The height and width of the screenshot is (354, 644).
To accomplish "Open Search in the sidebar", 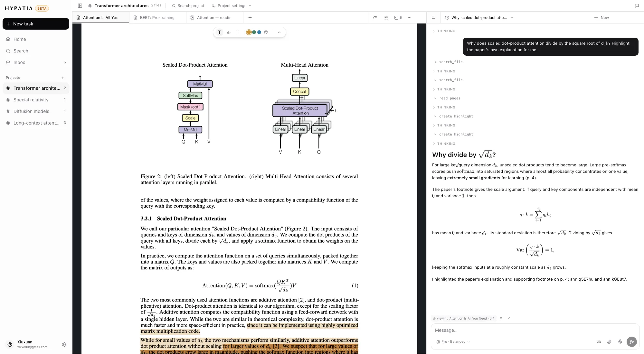I will 36,51.
